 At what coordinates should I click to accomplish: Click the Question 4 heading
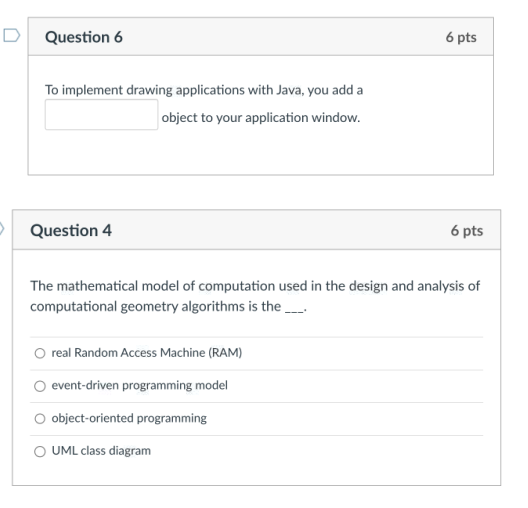pyautogui.click(x=71, y=231)
